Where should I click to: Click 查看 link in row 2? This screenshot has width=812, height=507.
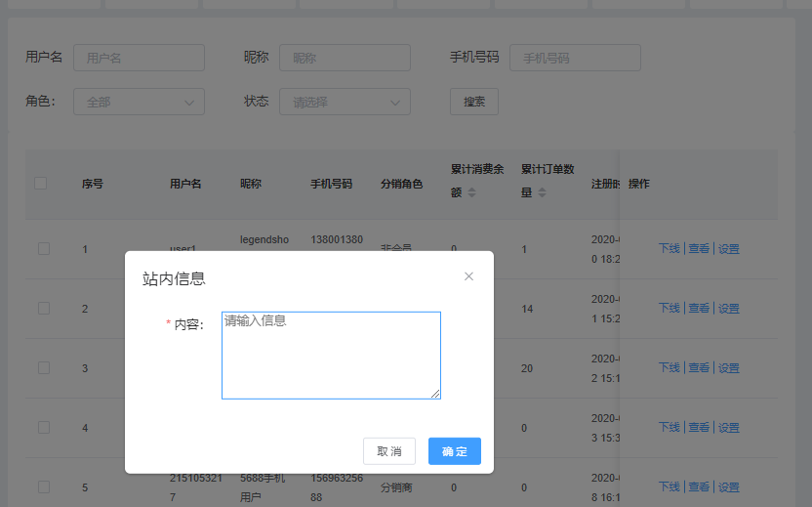(x=699, y=309)
